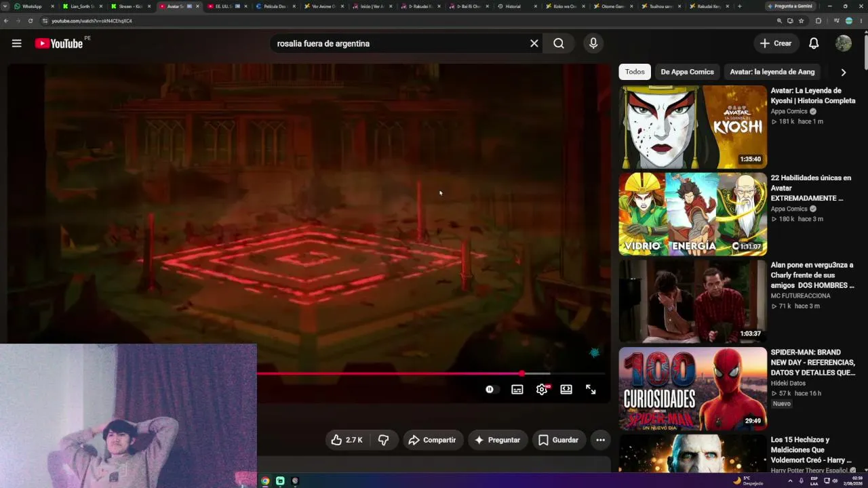
Task: Open the notifications bell
Action: (x=814, y=43)
